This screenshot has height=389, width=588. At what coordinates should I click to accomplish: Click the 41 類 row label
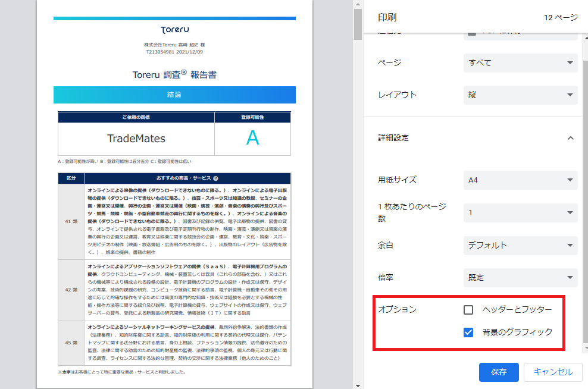tap(71, 221)
